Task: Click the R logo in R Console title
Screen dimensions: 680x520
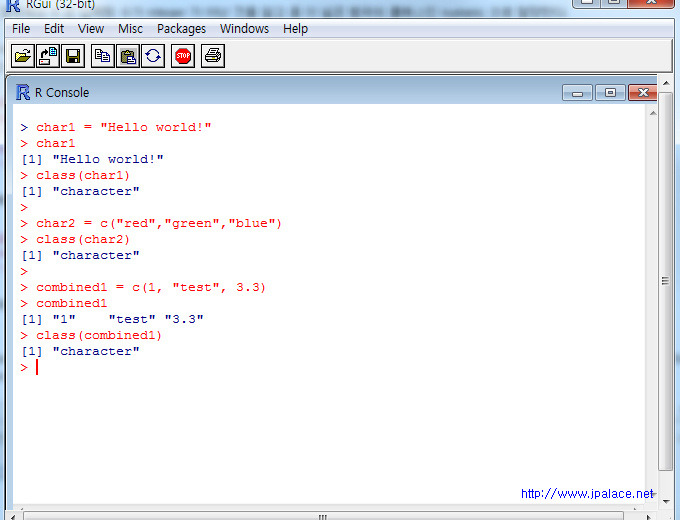Action: (x=23, y=92)
